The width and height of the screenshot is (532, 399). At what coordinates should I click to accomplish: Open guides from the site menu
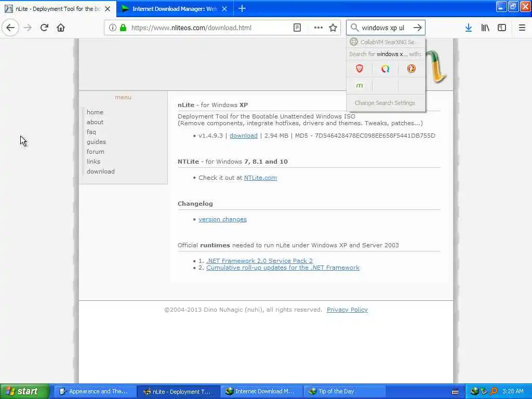coord(96,141)
